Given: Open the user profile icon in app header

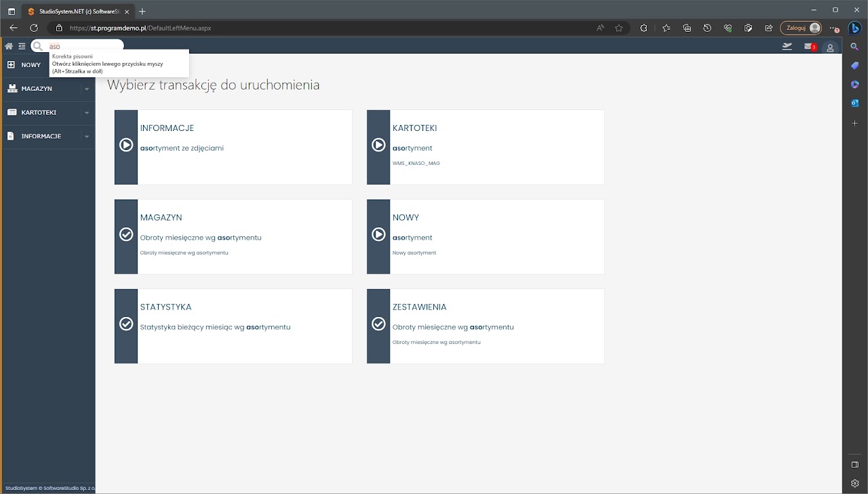Looking at the screenshot, I should [x=830, y=47].
